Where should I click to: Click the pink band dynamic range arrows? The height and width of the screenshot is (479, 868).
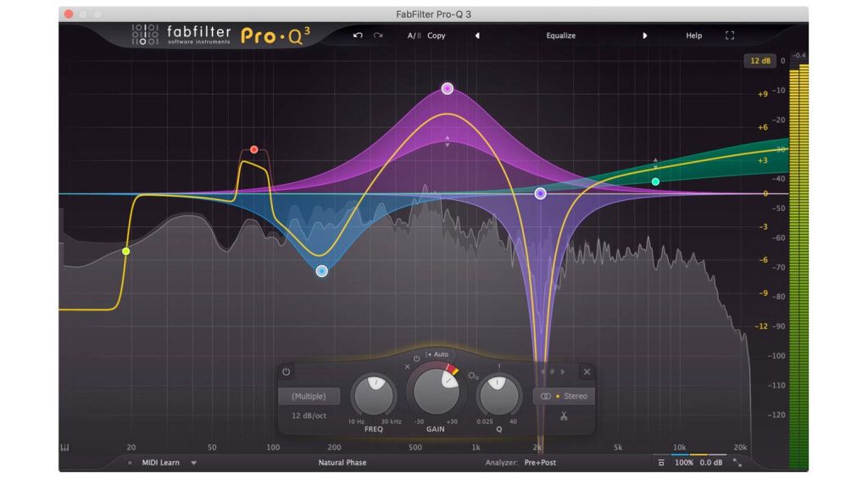(x=448, y=142)
